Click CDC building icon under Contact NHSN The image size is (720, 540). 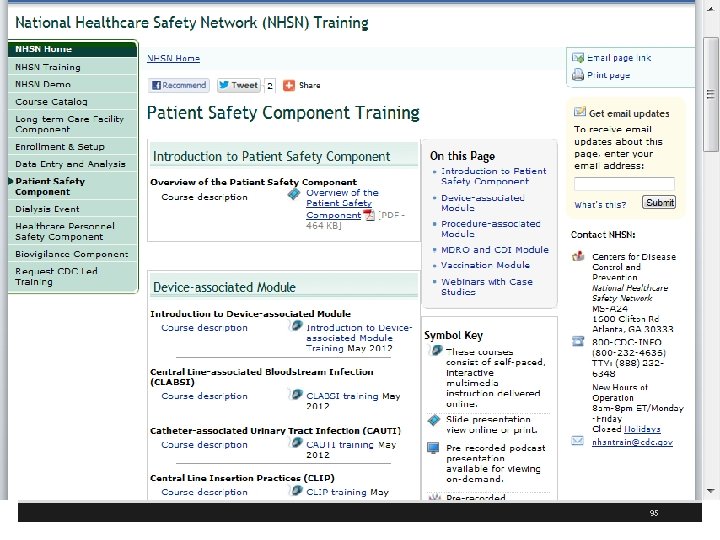point(578,256)
